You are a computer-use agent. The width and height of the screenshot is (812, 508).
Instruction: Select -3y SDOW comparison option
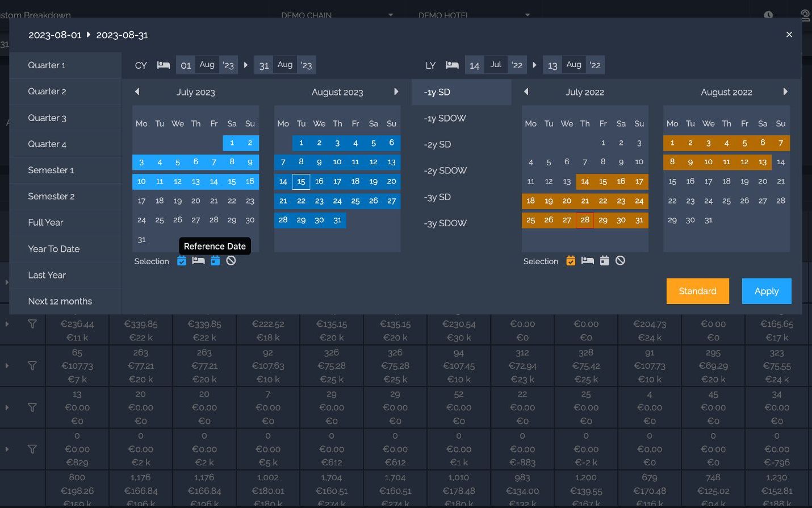(x=461, y=223)
